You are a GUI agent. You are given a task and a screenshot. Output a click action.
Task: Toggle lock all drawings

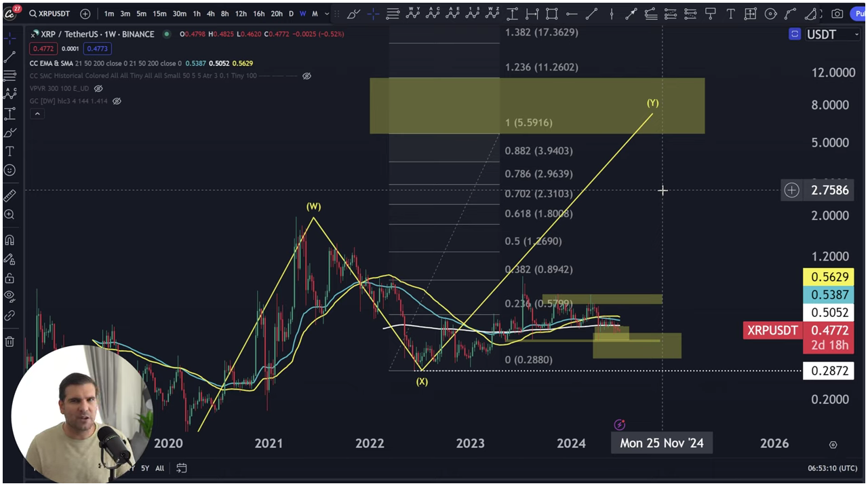tap(9, 278)
